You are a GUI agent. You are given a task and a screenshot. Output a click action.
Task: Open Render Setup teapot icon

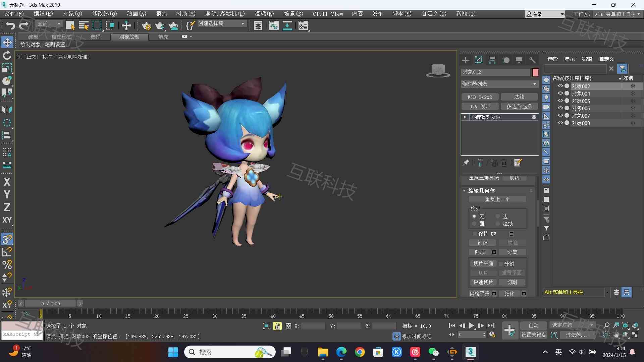pos(146,25)
